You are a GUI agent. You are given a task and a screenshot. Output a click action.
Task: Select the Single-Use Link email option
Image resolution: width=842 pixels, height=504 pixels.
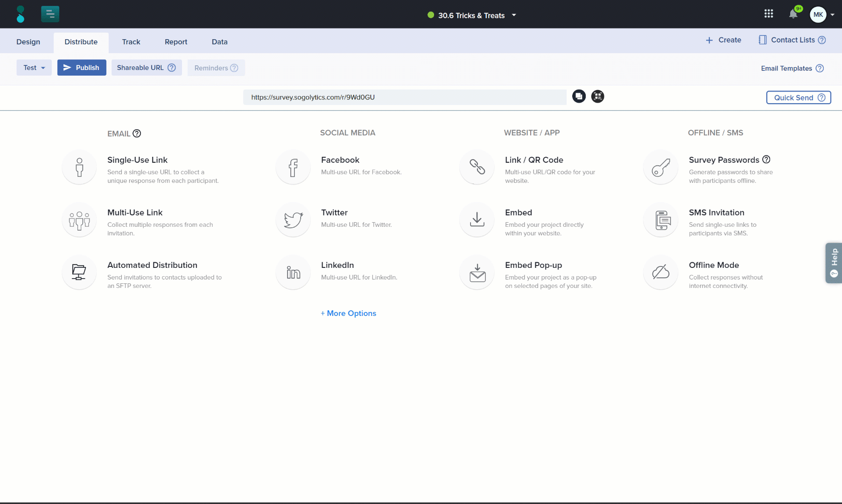click(x=137, y=160)
